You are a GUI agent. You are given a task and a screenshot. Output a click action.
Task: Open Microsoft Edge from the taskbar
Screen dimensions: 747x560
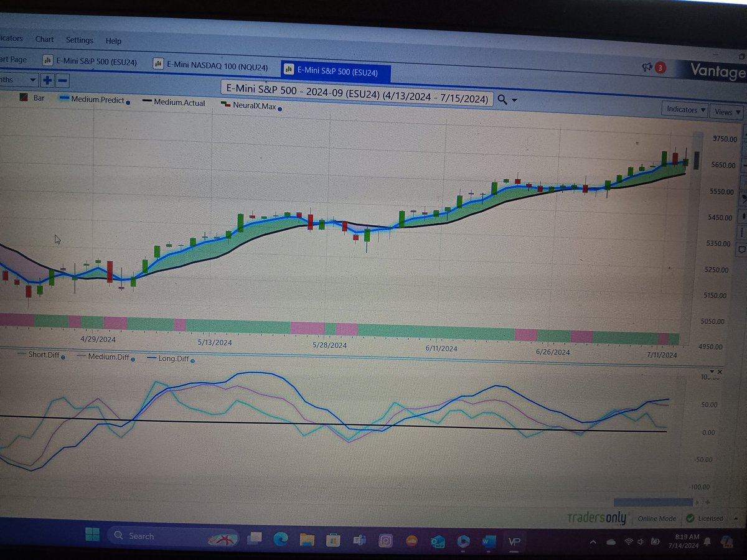(x=280, y=538)
